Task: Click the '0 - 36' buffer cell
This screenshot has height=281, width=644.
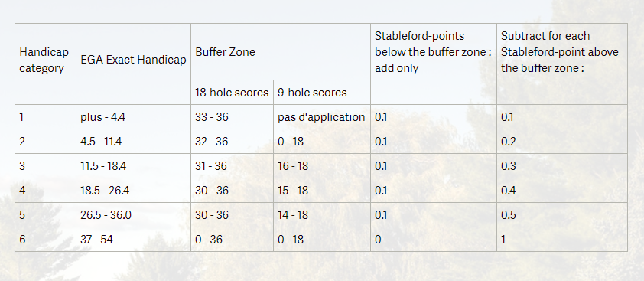Action: (232, 239)
